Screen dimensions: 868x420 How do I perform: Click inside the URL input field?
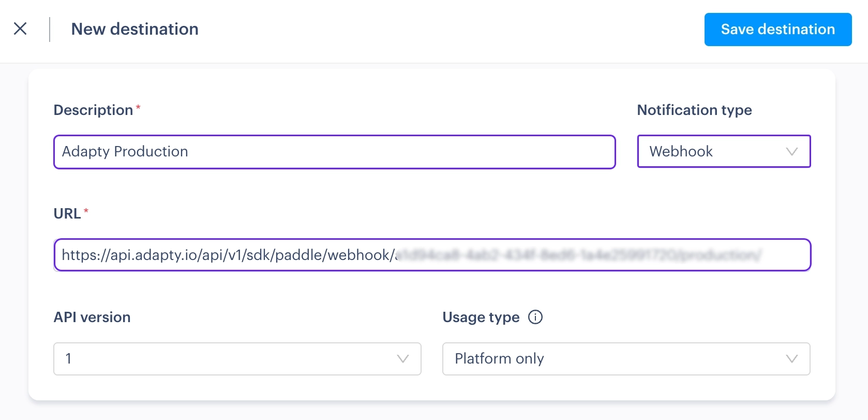tap(432, 255)
